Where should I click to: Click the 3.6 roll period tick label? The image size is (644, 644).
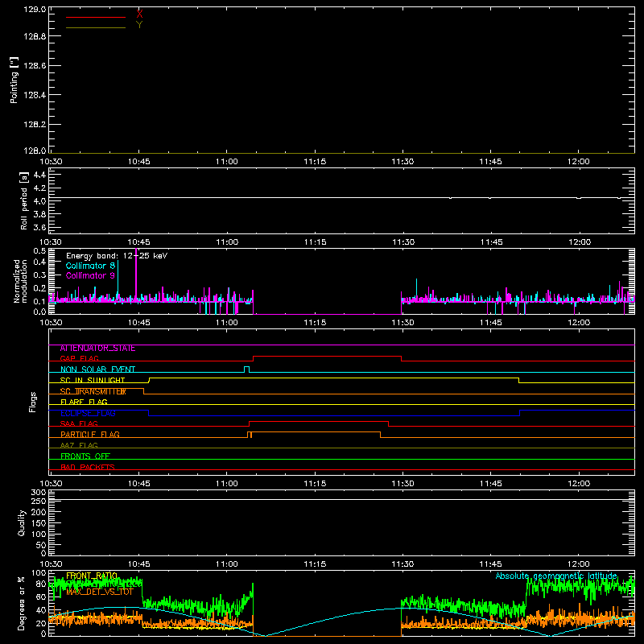click(39, 227)
